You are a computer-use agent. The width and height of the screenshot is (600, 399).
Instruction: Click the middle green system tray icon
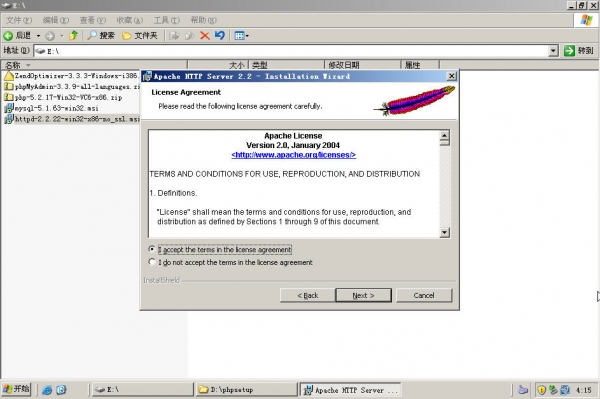553,390
